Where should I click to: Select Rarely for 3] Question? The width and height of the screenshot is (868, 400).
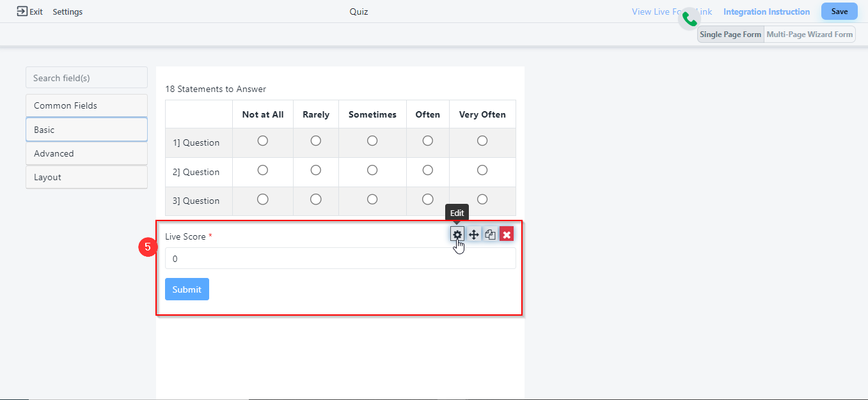(315, 199)
